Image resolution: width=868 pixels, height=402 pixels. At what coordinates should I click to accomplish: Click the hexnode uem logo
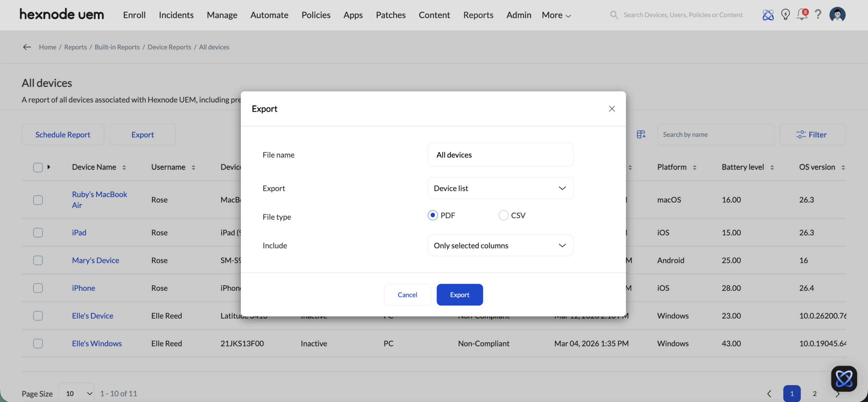coord(62,15)
